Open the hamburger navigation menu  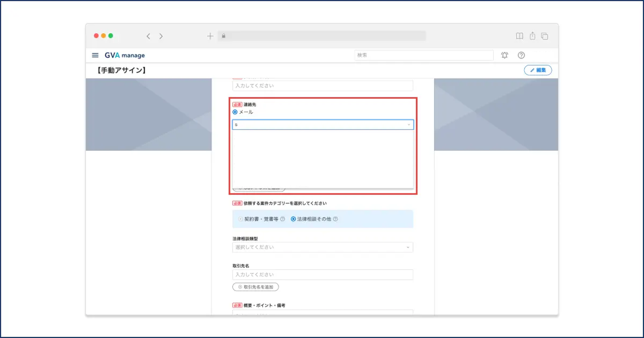coord(95,55)
